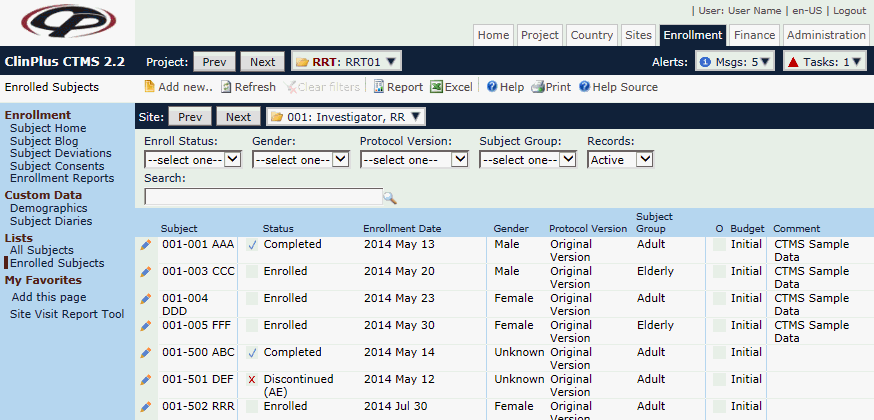Image resolution: width=874 pixels, height=420 pixels.
Task: Toggle status checkbox for 001-005 FFF
Action: tap(252, 325)
